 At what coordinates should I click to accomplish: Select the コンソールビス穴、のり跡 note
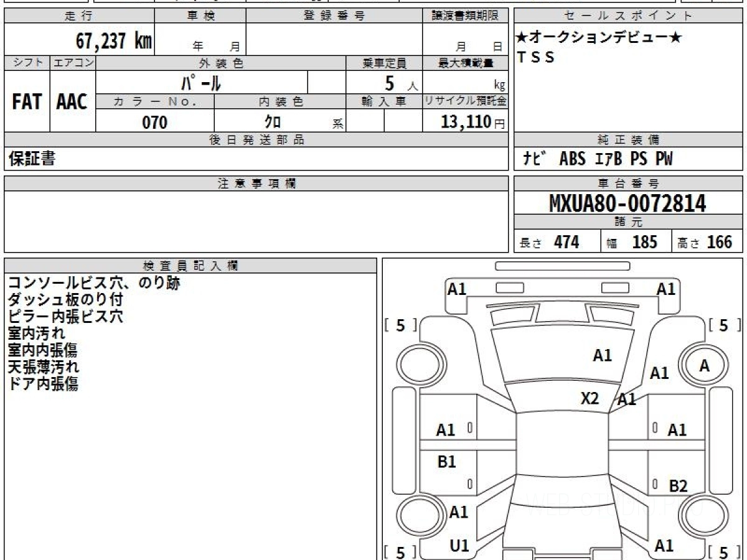[94, 283]
